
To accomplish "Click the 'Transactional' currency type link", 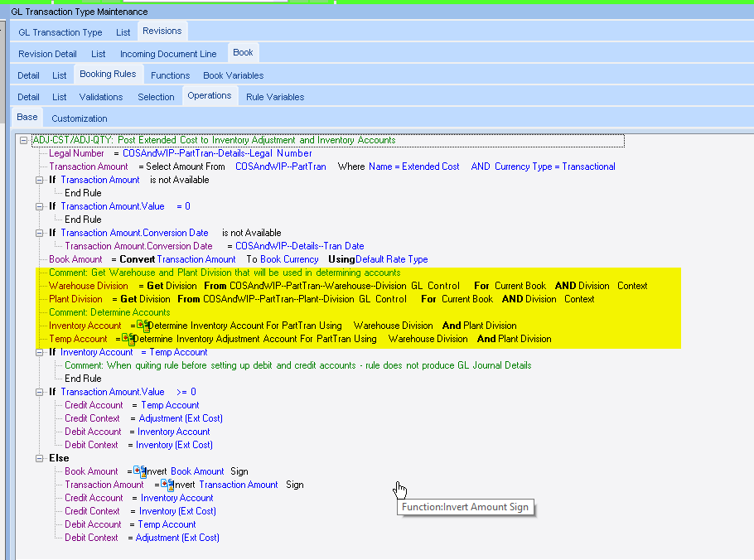I will (x=588, y=167).
